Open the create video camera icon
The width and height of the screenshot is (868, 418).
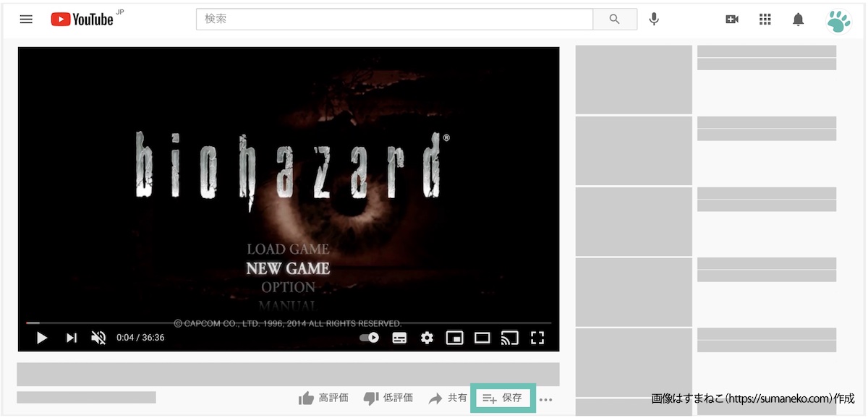coord(732,20)
